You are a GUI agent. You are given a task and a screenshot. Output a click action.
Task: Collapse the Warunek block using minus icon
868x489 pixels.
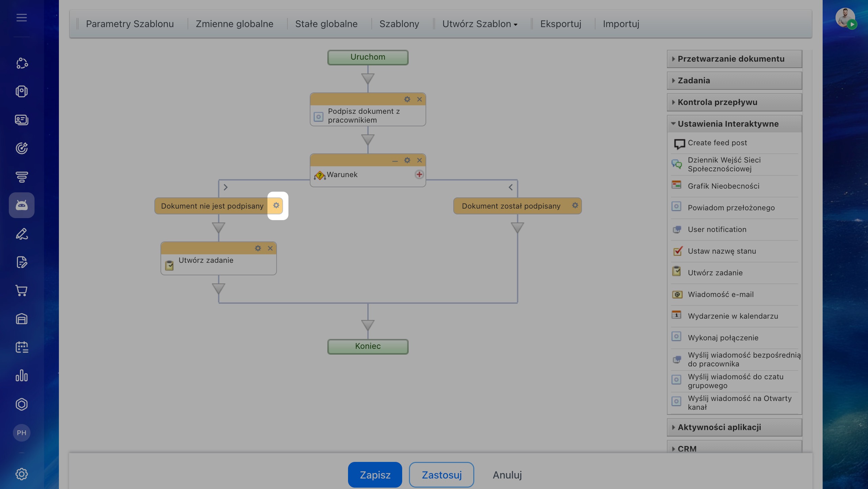click(x=395, y=161)
